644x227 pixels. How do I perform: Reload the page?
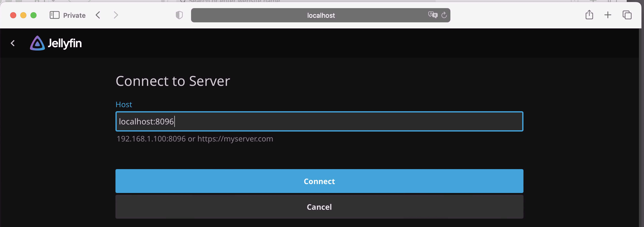pyautogui.click(x=444, y=15)
